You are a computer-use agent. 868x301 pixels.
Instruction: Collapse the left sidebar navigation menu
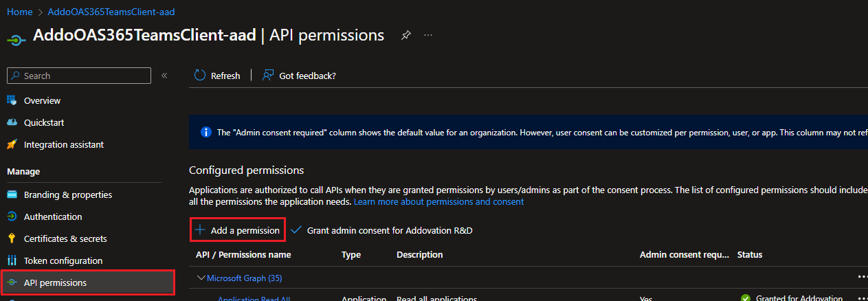click(164, 76)
